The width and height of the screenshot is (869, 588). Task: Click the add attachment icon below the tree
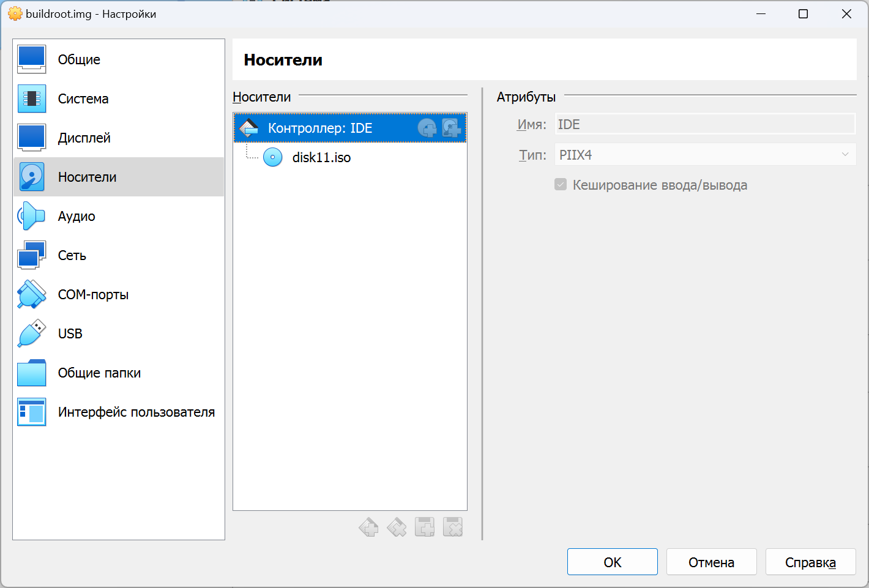[425, 527]
